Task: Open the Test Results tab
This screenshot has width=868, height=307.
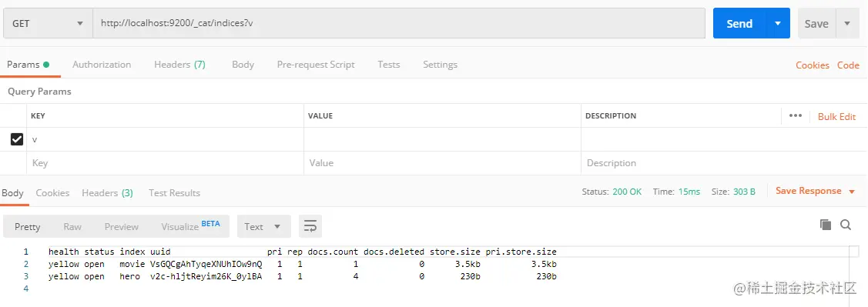Action: (174, 193)
